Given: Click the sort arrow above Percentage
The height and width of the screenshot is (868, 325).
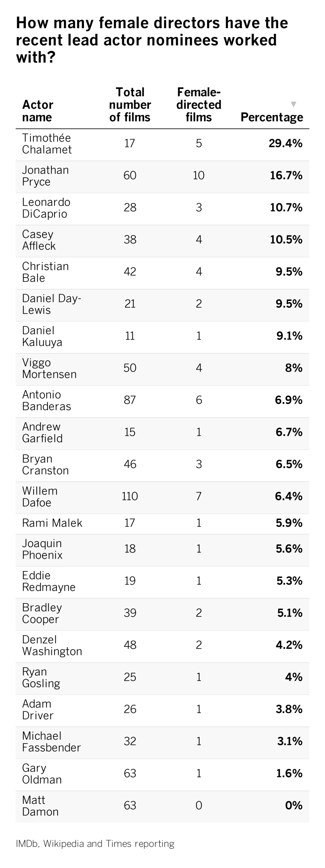Looking at the screenshot, I should (x=294, y=104).
